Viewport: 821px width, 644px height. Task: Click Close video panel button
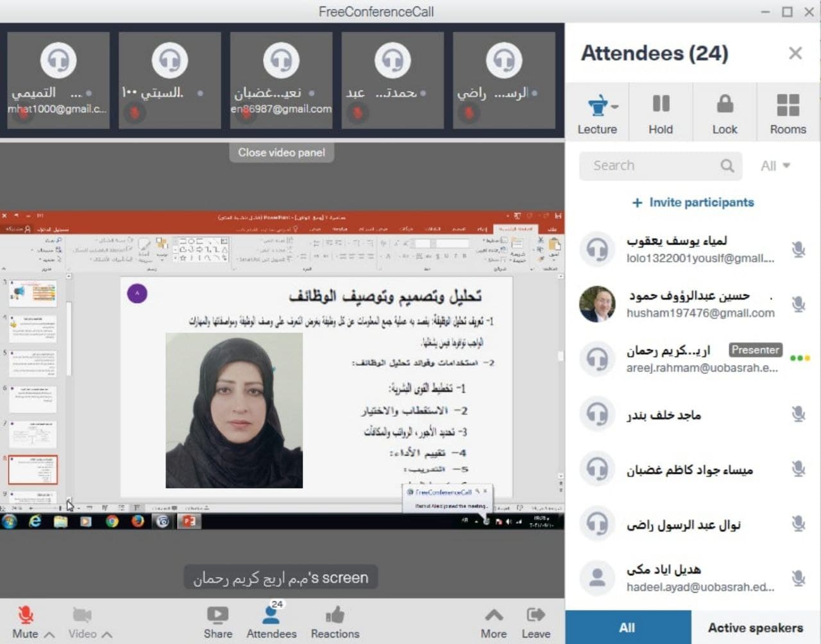[282, 153]
